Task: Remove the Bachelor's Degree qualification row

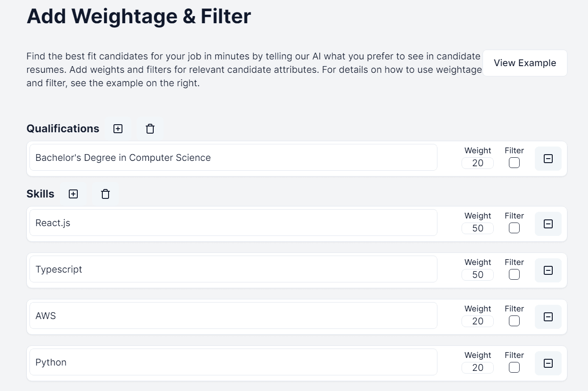Action: (x=548, y=159)
